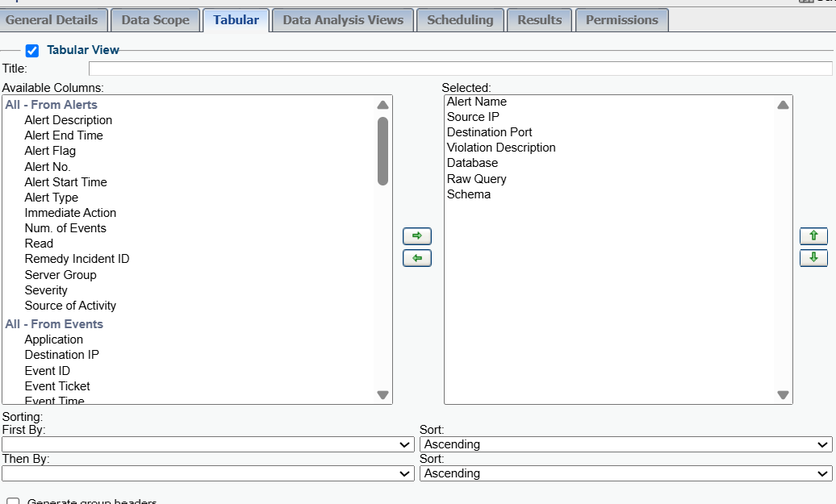Select 'Immediate Action' column

point(70,213)
